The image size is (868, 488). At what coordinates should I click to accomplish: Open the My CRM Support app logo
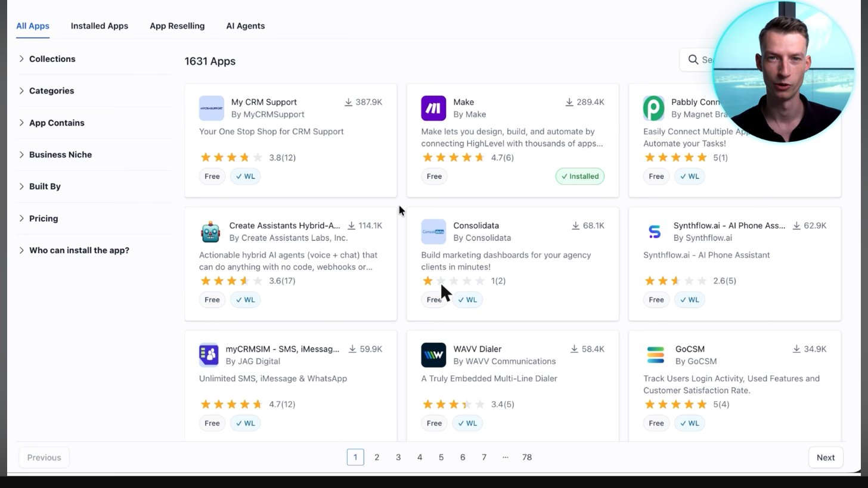(x=212, y=108)
